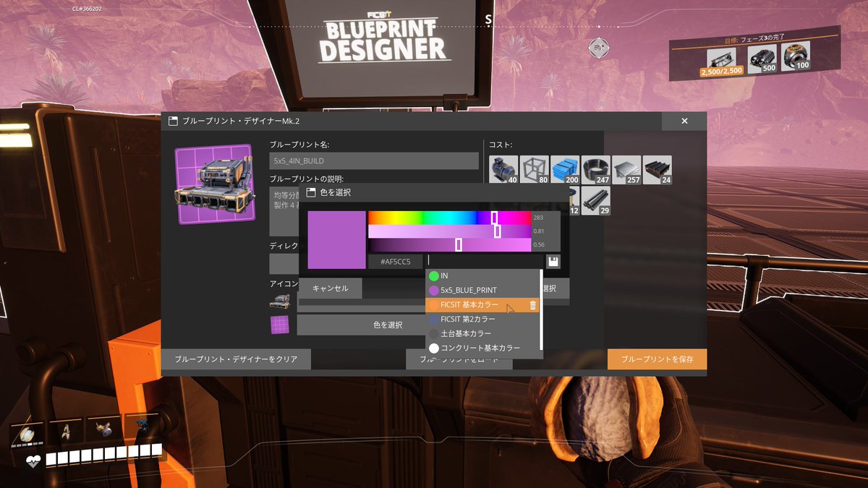Click the ブループリント・デザイナーMk.2 window icon

click(x=173, y=121)
